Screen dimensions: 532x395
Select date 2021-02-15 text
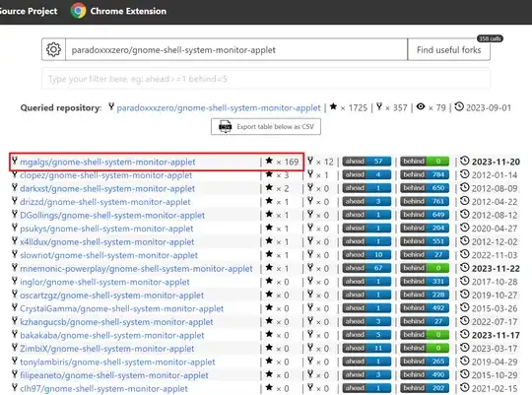(495, 389)
